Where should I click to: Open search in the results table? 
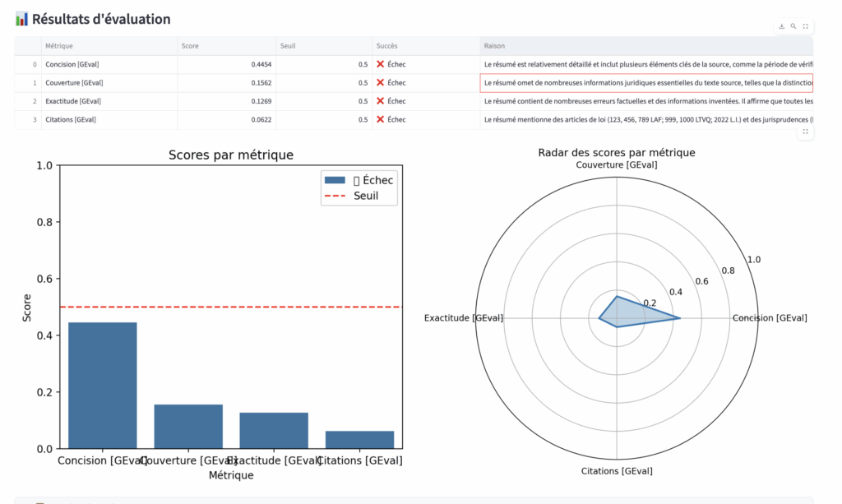pyautogui.click(x=793, y=26)
